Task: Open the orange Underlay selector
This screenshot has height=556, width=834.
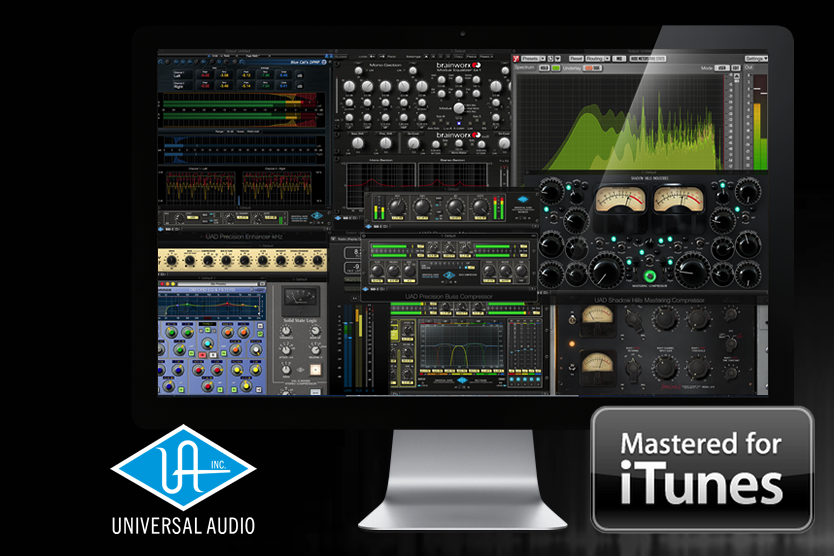Action: tap(593, 68)
